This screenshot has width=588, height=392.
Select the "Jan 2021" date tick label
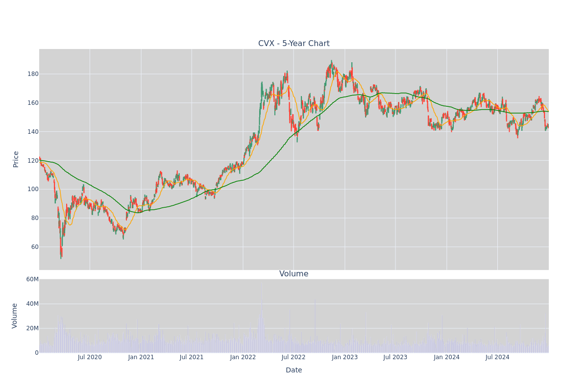(141, 357)
